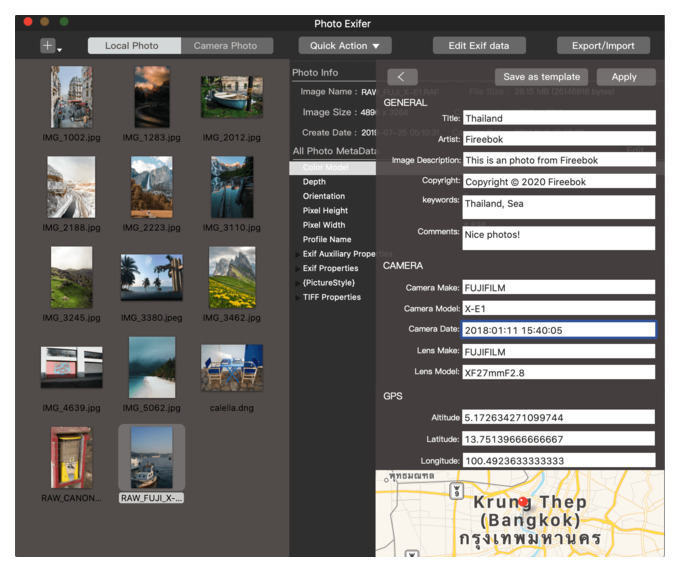Select IMG_3380.jpeg palm tree thumbnail
Image resolution: width=680 pixels, height=572 pixels.
(x=152, y=278)
